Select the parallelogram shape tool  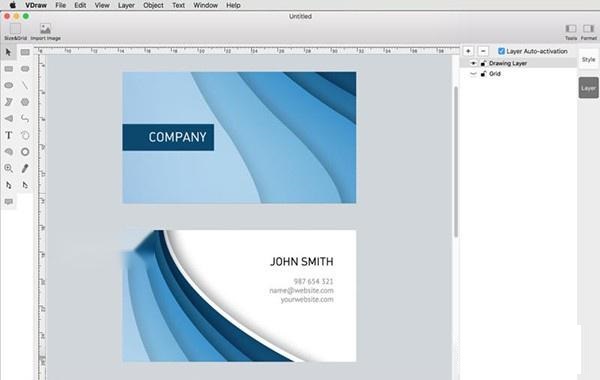click(8, 102)
